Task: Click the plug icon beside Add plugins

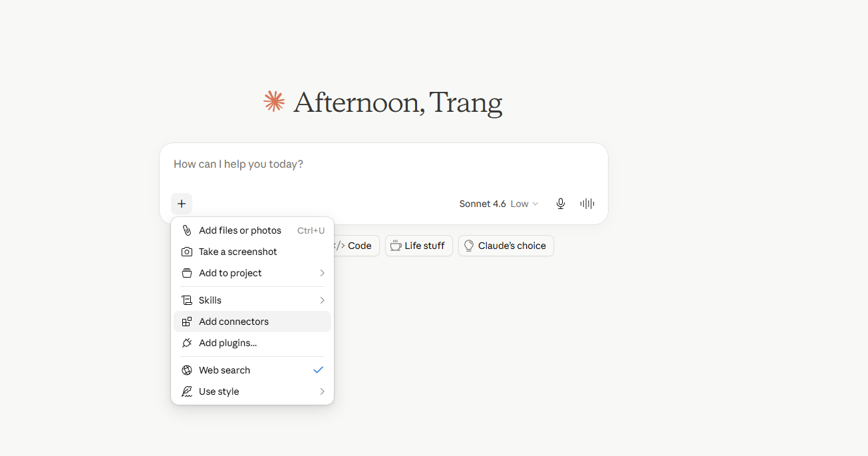Action: 187,343
